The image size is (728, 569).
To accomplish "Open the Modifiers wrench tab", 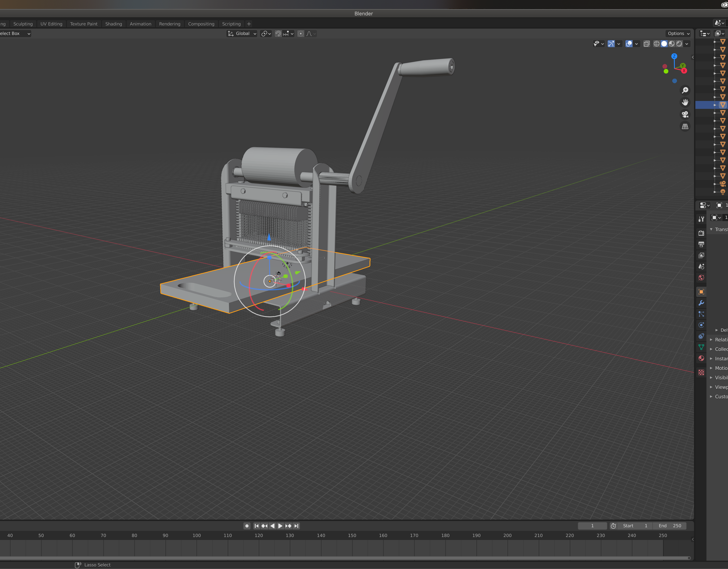I will pyautogui.click(x=701, y=303).
